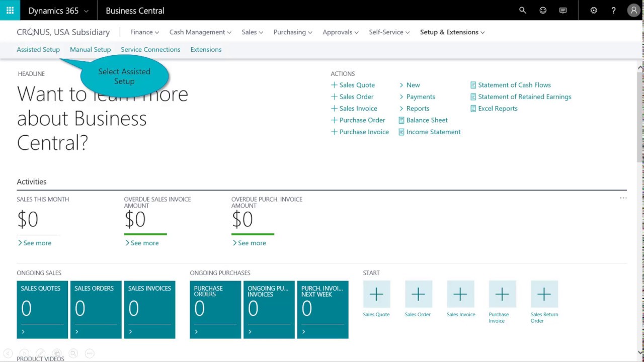Open the Sales Quotes cue tile
Viewport: 644px width, 362px height.
(42, 310)
